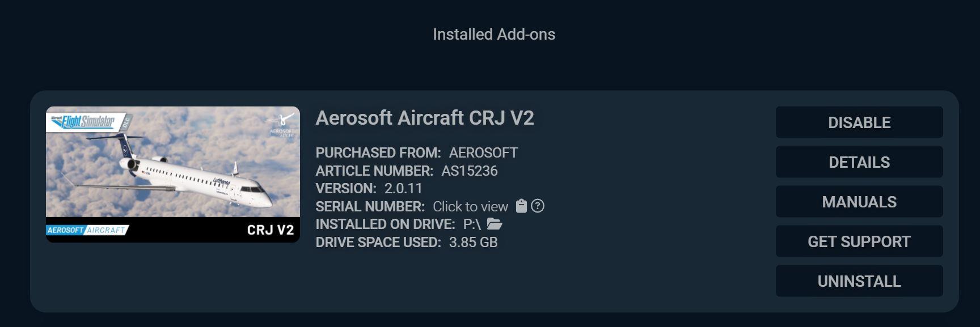
Task: Click the P:\ drive path text
Action: pos(472,224)
